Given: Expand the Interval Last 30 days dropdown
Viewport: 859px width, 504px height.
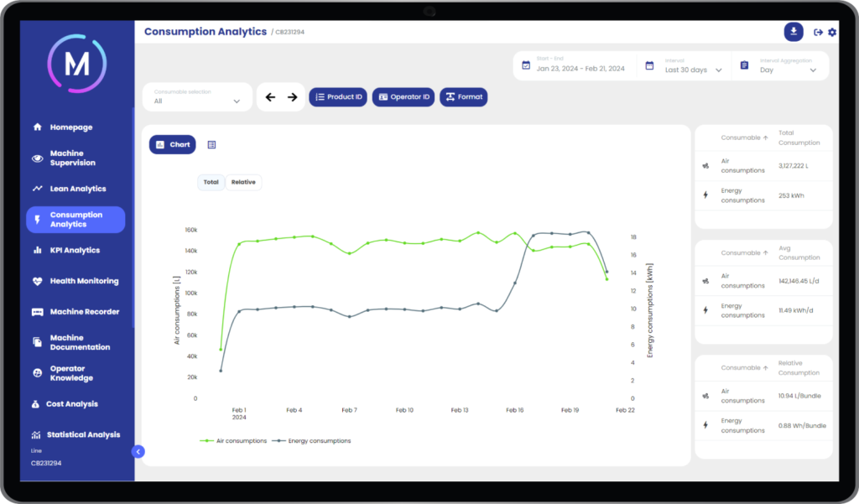Looking at the screenshot, I should [693, 65].
